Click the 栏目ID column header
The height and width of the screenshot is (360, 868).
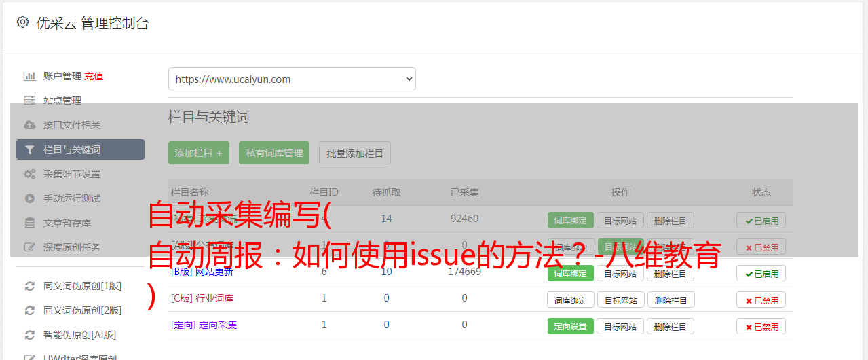tap(324, 192)
